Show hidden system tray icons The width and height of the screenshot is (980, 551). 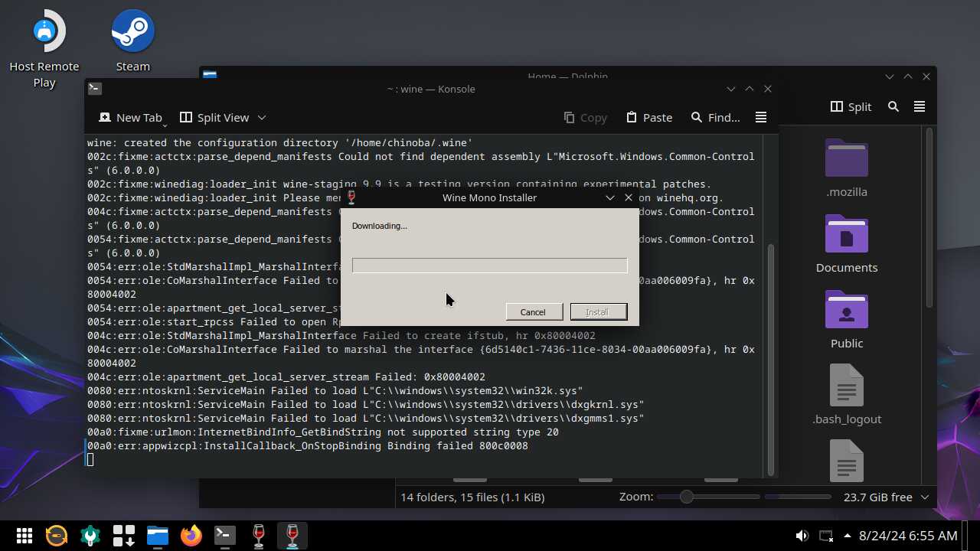pos(848,536)
